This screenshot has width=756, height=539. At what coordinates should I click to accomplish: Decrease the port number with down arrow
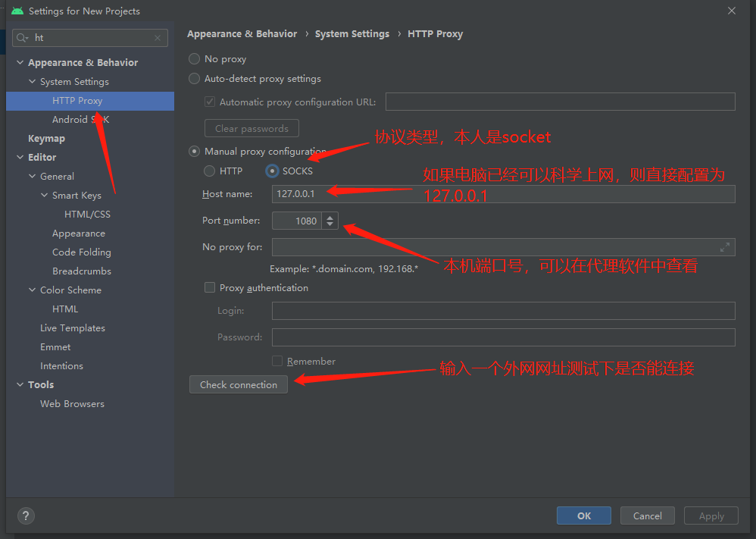point(330,224)
